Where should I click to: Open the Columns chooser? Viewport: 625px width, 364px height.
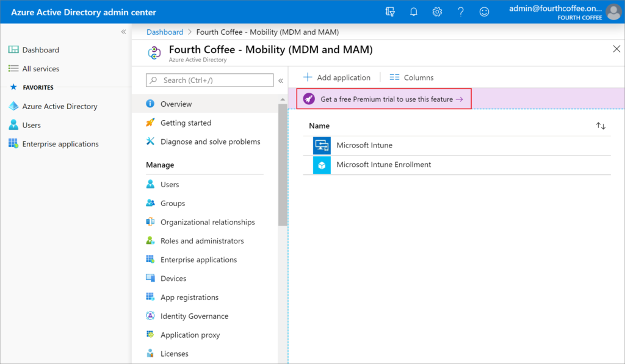411,77
